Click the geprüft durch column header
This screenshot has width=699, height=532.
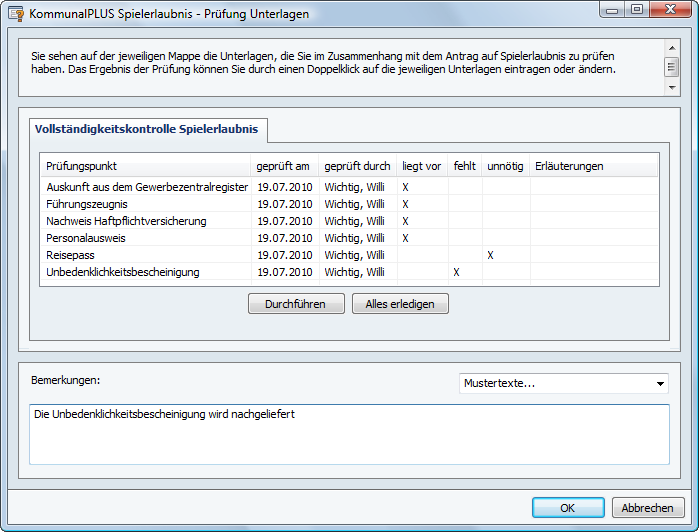(357, 166)
